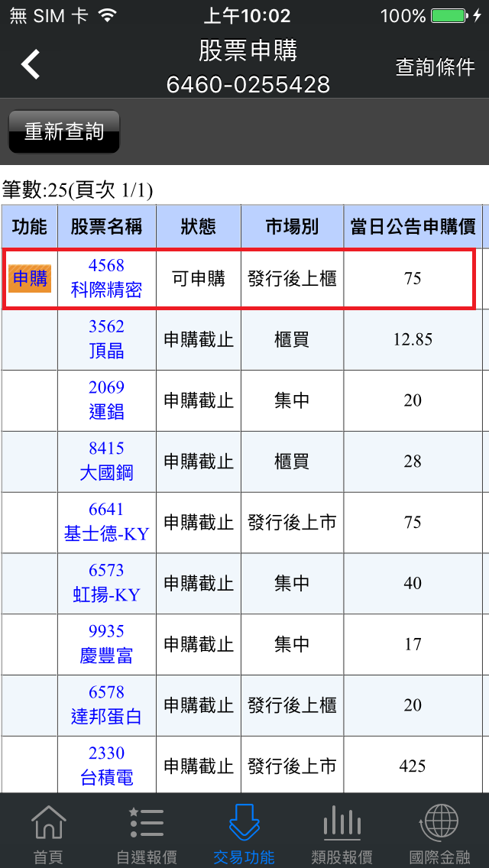
Task: Switch to 自選報價 tab
Action: (x=147, y=835)
